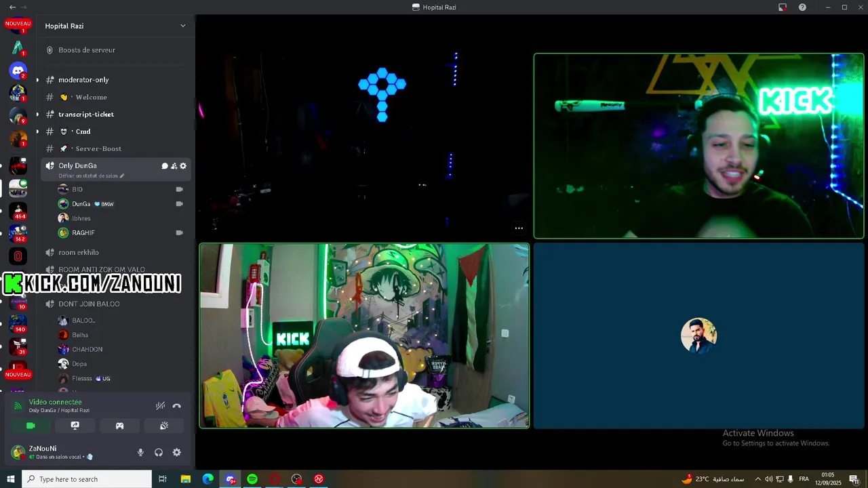Open Spotify from taskbar
The image size is (868, 488).
click(x=252, y=479)
